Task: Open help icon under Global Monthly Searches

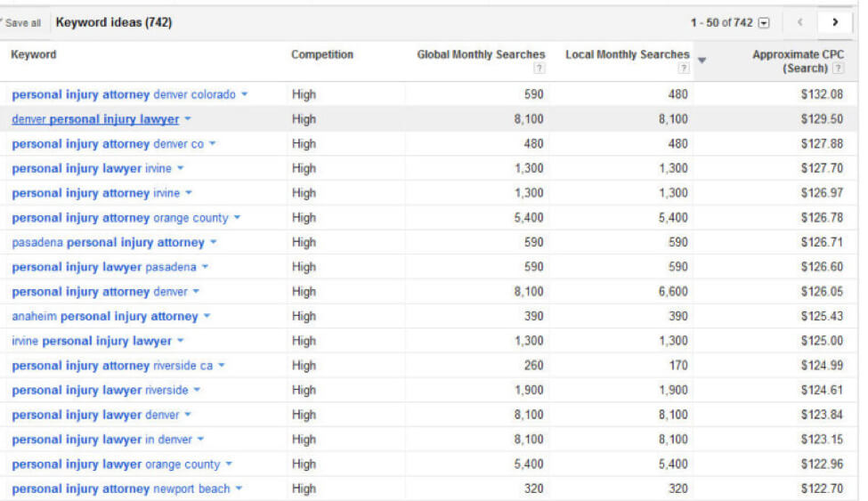Action: tap(539, 69)
